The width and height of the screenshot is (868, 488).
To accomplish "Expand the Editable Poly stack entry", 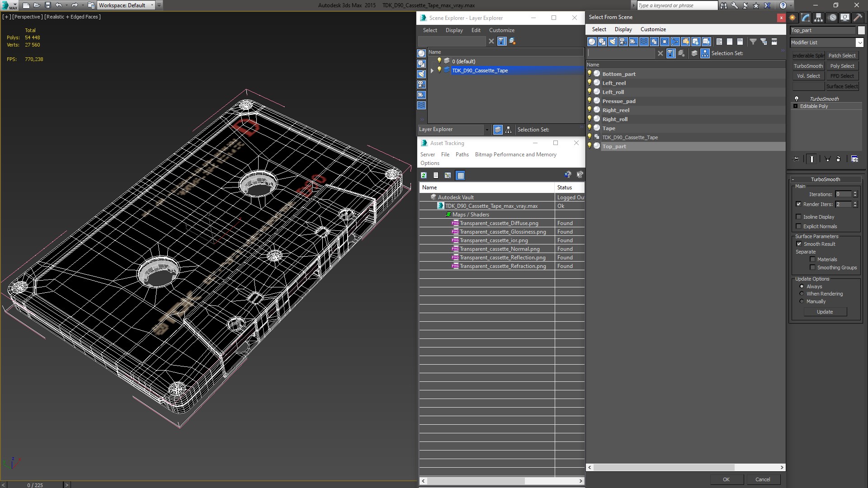I will [x=796, y=106].
